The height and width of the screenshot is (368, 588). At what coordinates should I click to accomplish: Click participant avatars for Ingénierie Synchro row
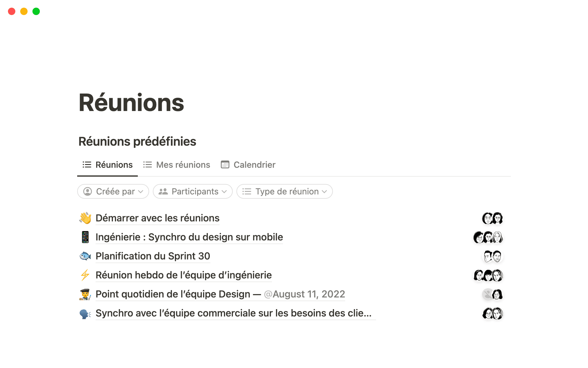(488, 237)
